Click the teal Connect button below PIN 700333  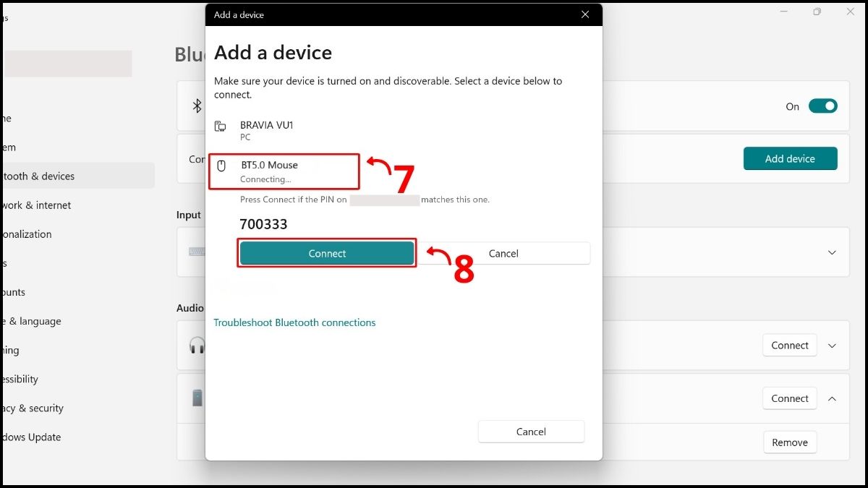point(327,254)
